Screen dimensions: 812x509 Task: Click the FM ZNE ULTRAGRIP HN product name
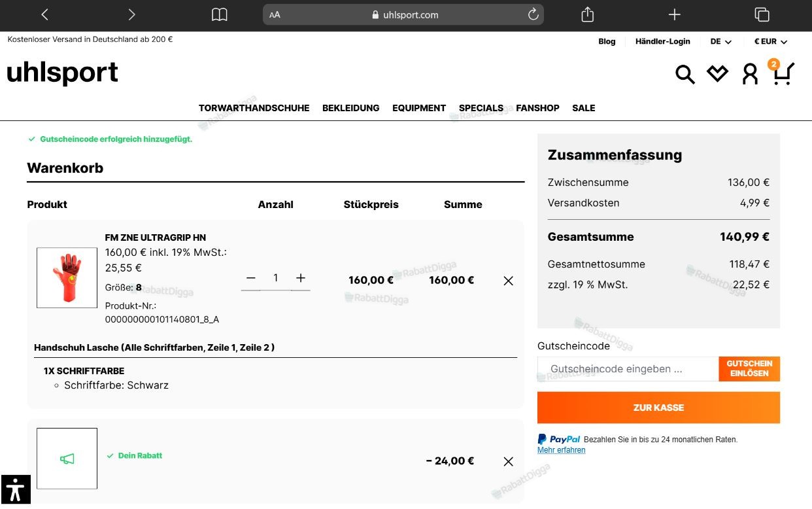click(x=156, y=237)
